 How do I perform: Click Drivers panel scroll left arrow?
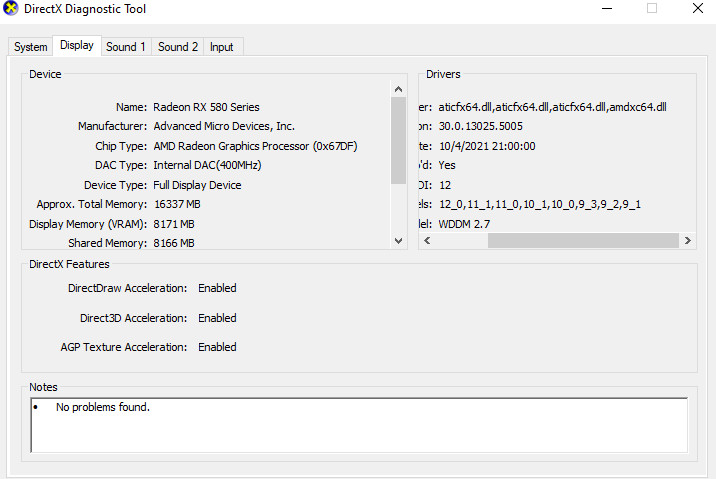(427, 241)
